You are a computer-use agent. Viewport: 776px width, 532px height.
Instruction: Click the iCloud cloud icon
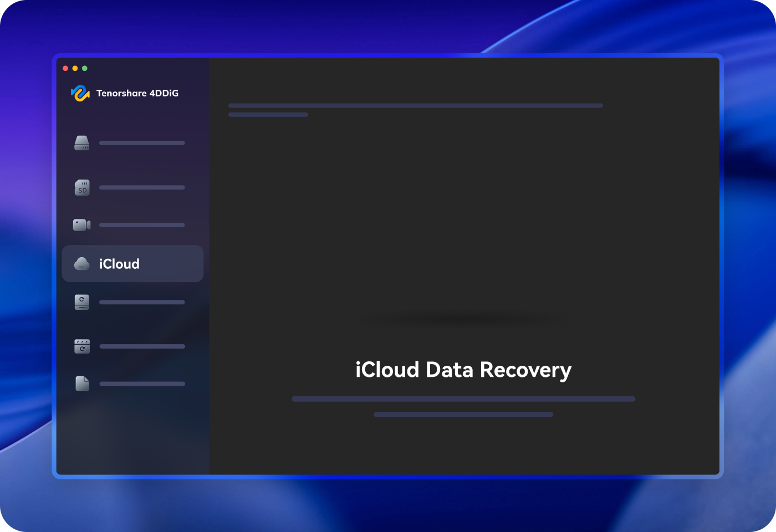[x=82, y=264]
